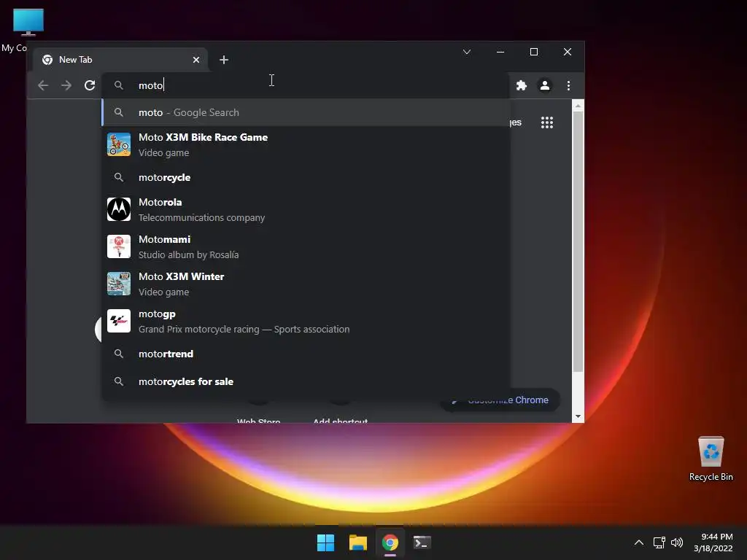Select the Recycle Bin desktop icon
This screenshot has width=747, height=560.
(x=711, y=459)
